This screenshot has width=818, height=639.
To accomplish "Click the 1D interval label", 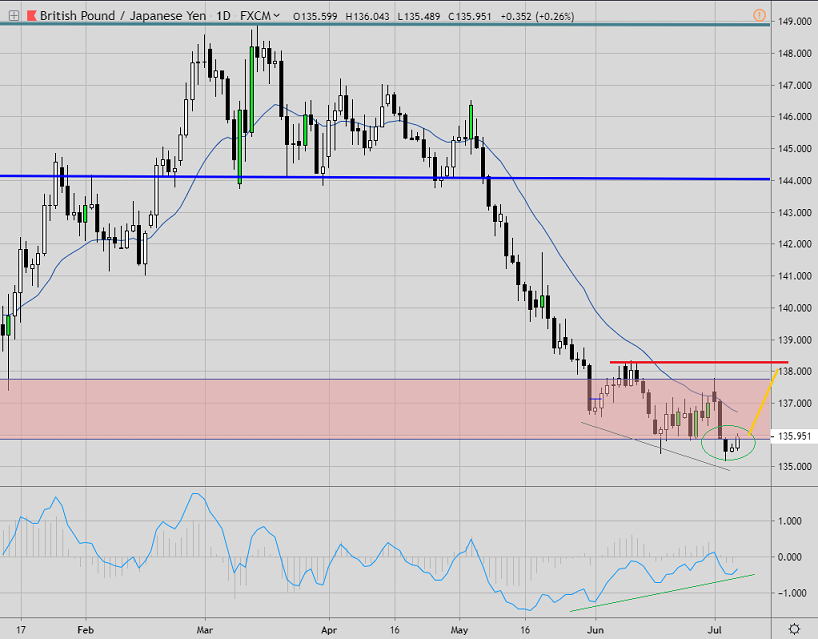I will (223, 16).
